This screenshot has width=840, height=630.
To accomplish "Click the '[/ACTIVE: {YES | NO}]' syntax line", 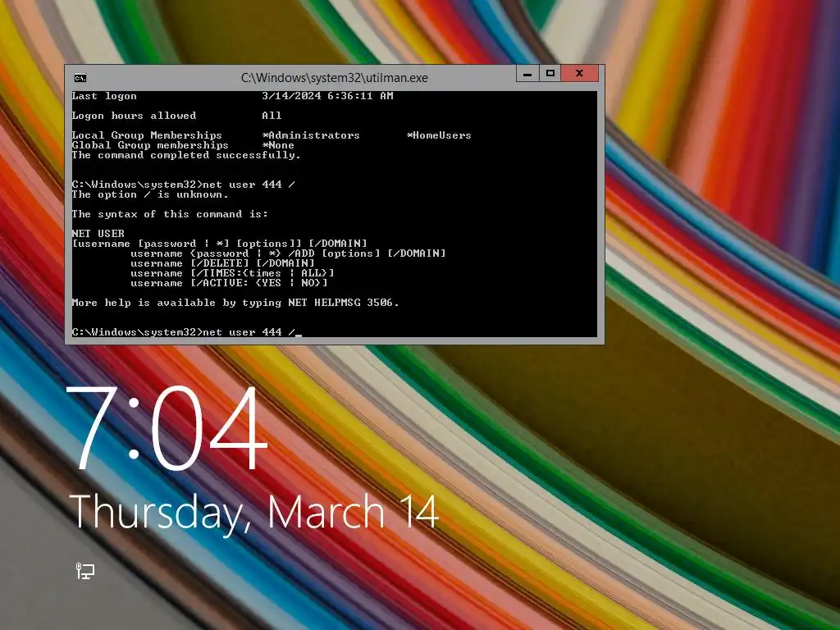I will pyautogui.click(x=230, y=283).
